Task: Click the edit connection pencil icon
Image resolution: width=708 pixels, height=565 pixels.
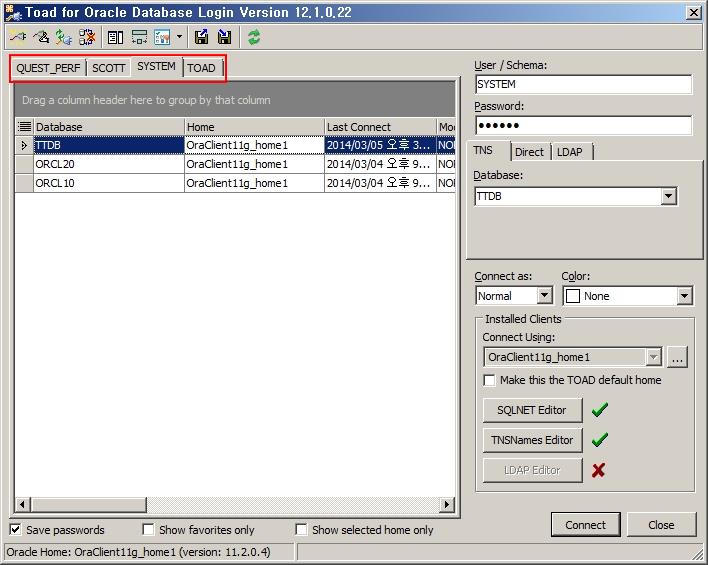Action: coord(41,37)
